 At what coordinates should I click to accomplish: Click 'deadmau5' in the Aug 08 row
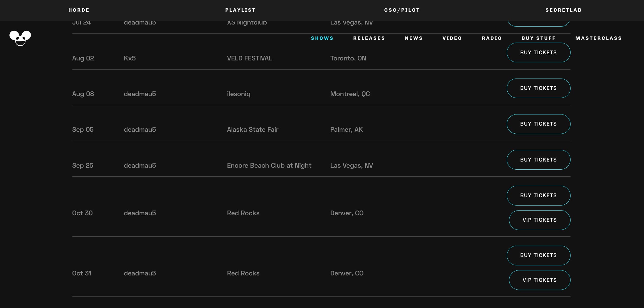[140, 94]
